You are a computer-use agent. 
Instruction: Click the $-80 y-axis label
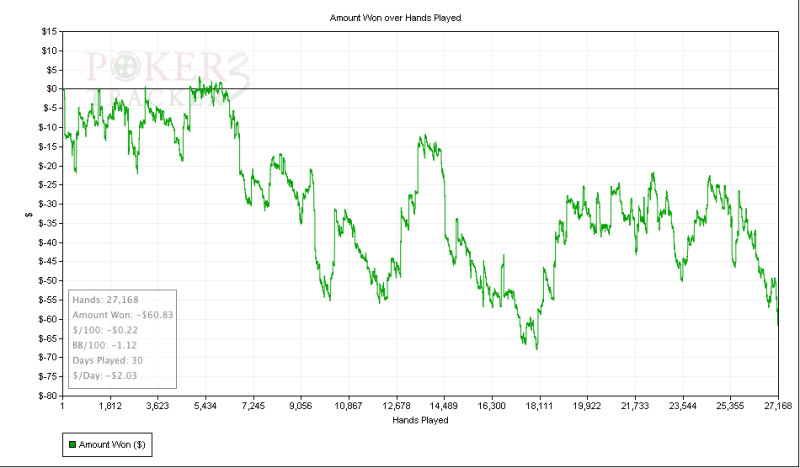pyautogui.click(x=48, y=396)
